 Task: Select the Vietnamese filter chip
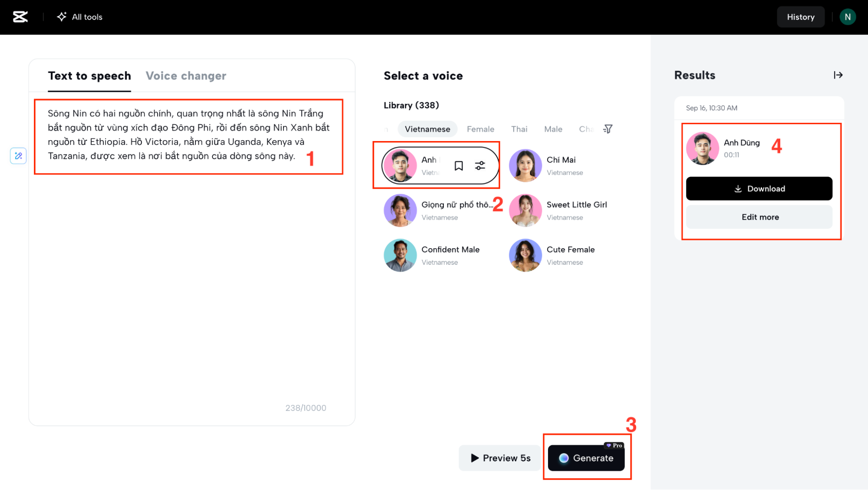pos(427,129)
